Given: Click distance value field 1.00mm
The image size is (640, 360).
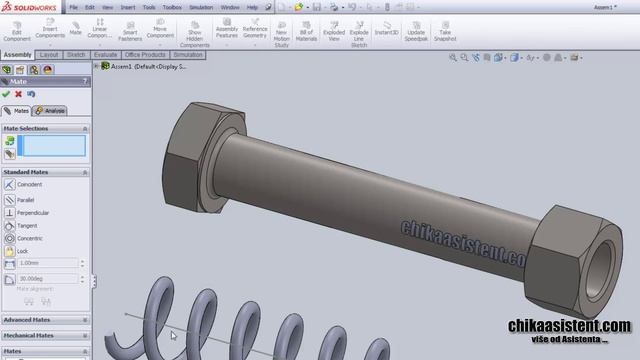Looking at the screenshot, I should coord(48,263).
